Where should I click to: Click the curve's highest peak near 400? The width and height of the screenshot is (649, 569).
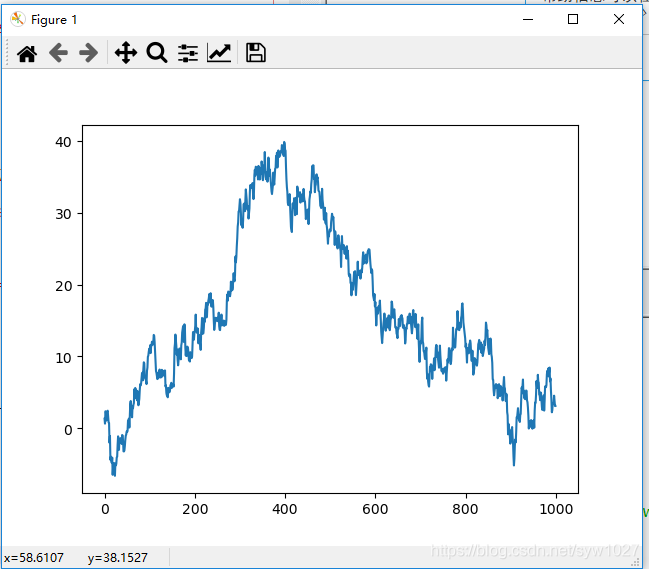(x=284, y=143)
